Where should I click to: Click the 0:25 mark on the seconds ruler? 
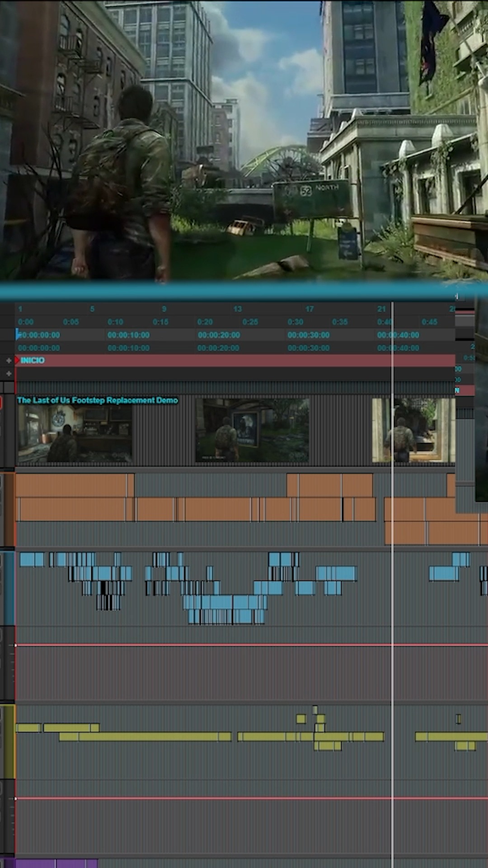250,322
